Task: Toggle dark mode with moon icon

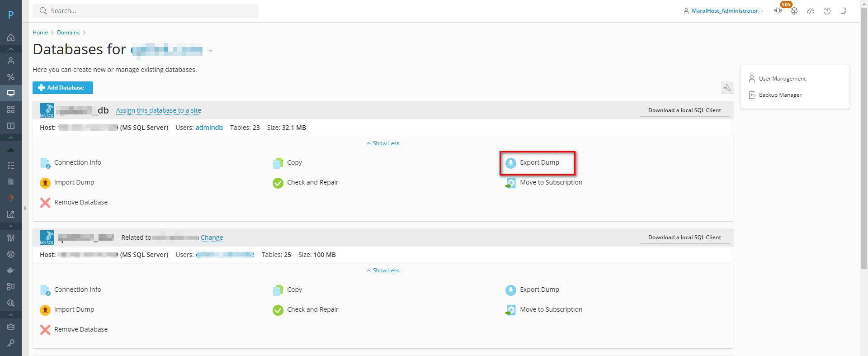Action: coord(843,11)
